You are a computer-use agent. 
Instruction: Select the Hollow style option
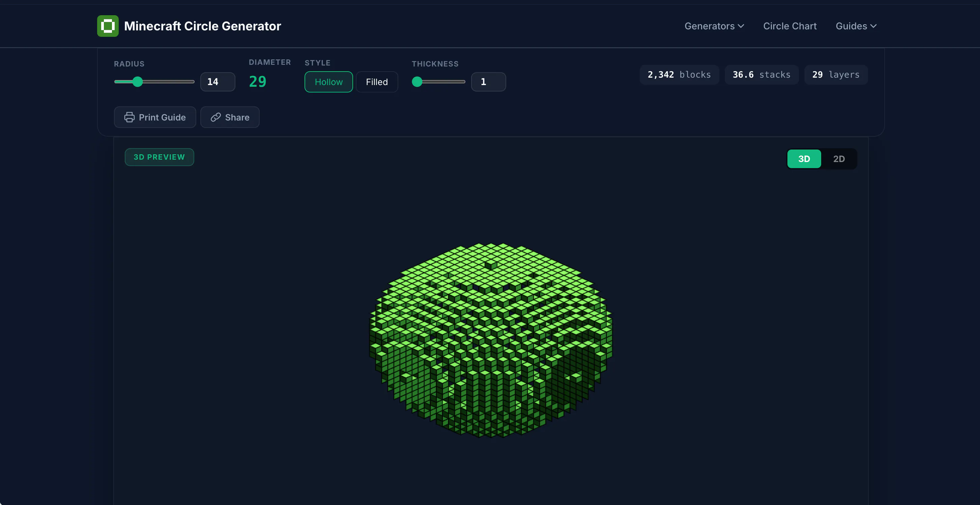coord(328,81)
